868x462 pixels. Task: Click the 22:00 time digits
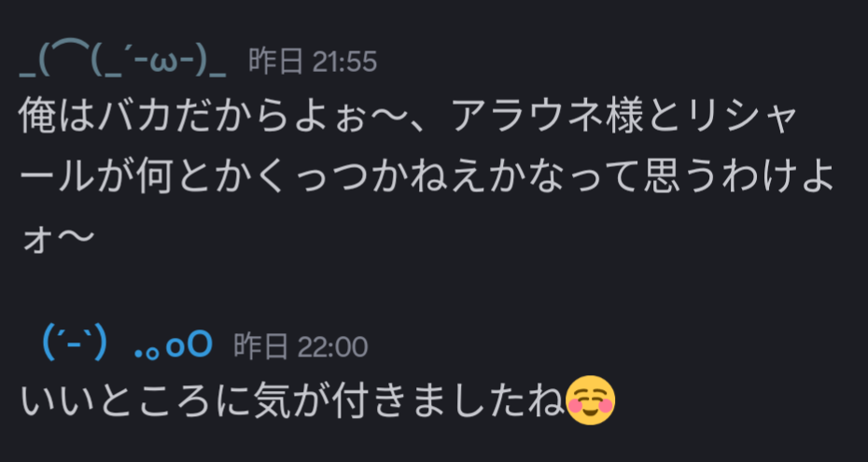[x=332, y=347]
